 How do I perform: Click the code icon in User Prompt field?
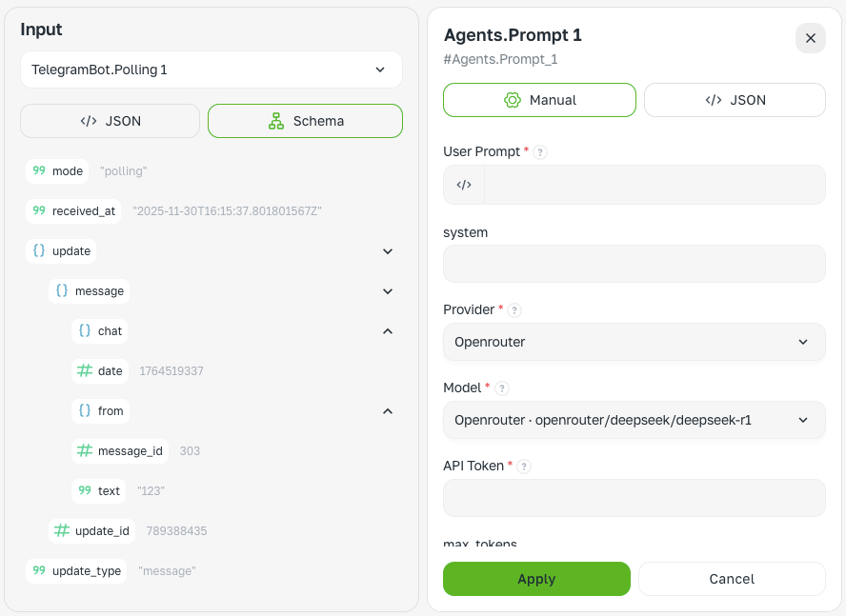coord(464,185)
